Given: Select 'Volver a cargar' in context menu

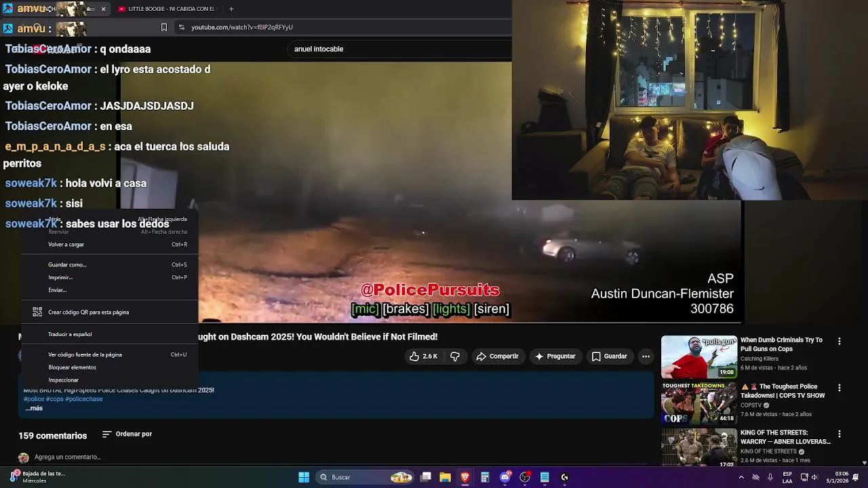Looking at the screenshot, I should coord(109,245).
